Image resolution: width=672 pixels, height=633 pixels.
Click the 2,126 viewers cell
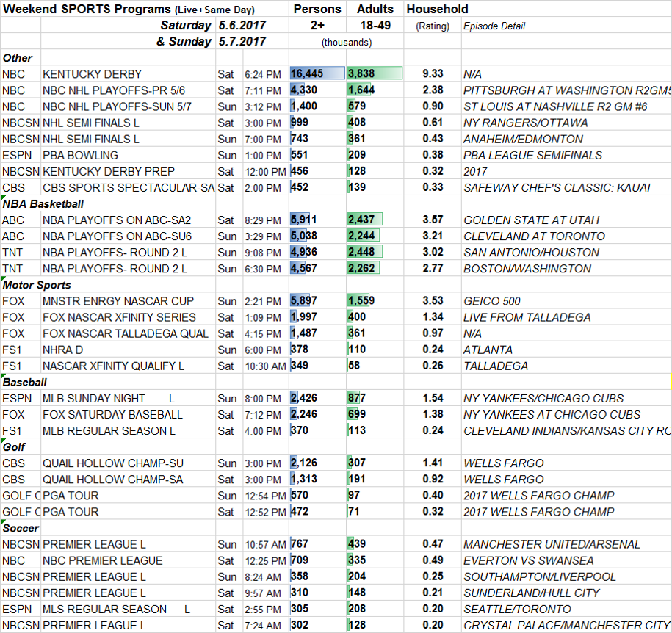tap(317, 463)
